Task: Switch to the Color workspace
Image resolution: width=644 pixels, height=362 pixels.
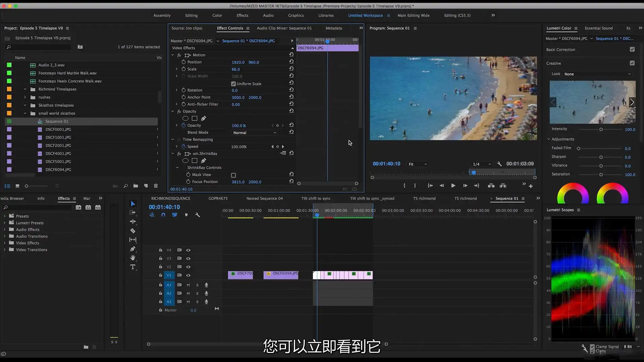Action: click(217, 15)
